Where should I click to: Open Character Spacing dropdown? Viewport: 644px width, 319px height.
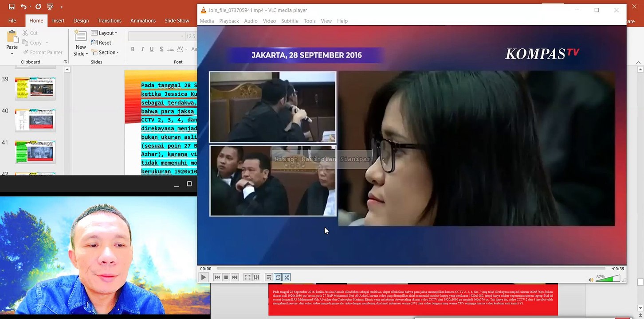(x=181, y=49)
